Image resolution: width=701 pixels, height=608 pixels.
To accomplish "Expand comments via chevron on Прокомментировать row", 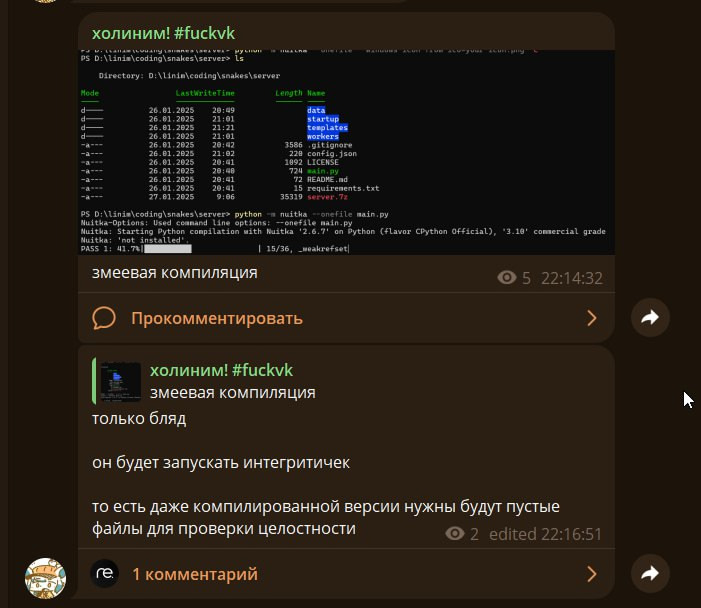I will click(591, 318).
